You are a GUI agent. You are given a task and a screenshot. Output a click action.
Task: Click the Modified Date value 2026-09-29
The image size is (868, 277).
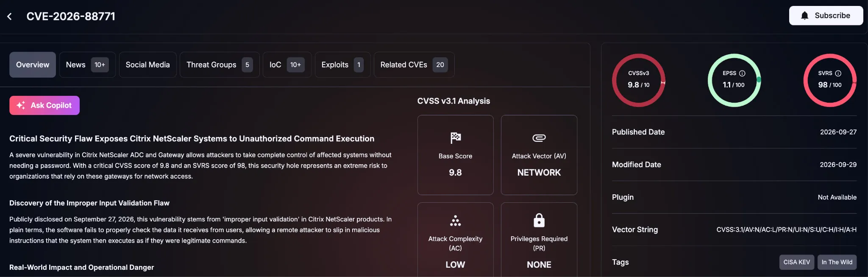click(838, 165)
